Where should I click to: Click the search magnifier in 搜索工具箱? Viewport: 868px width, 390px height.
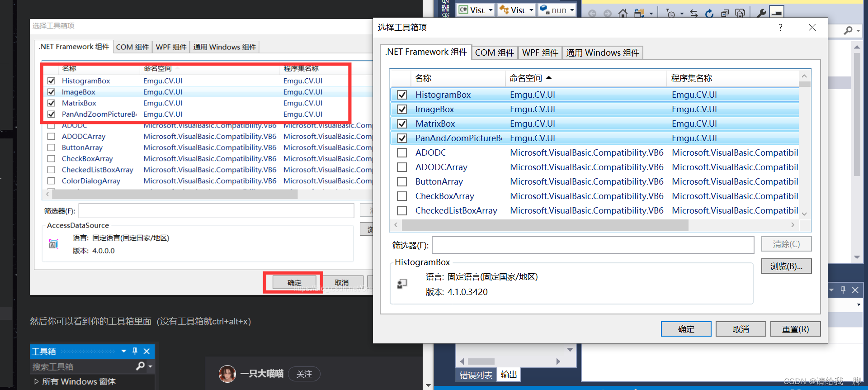coord(140,366)
